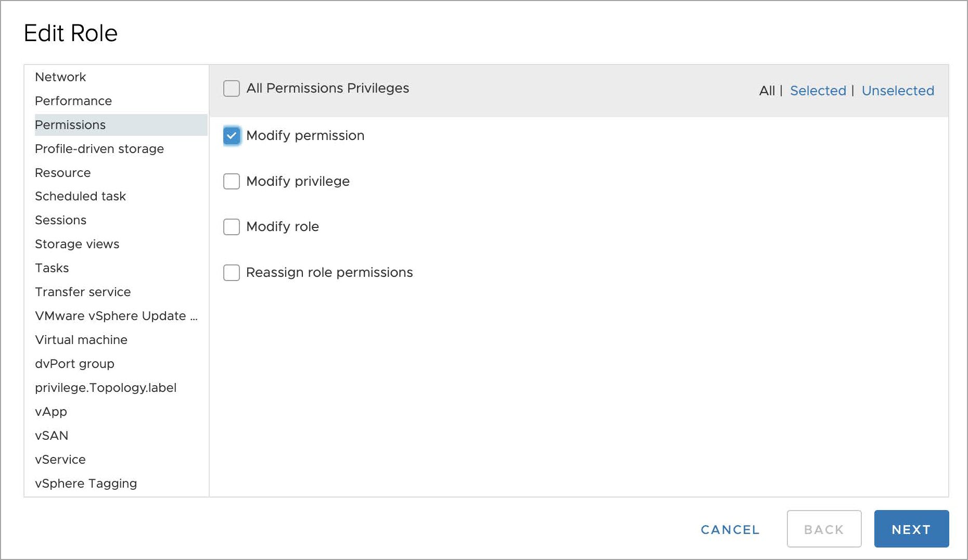
Task: Select Scheduled task in the list
Action: tap(80, 196)
